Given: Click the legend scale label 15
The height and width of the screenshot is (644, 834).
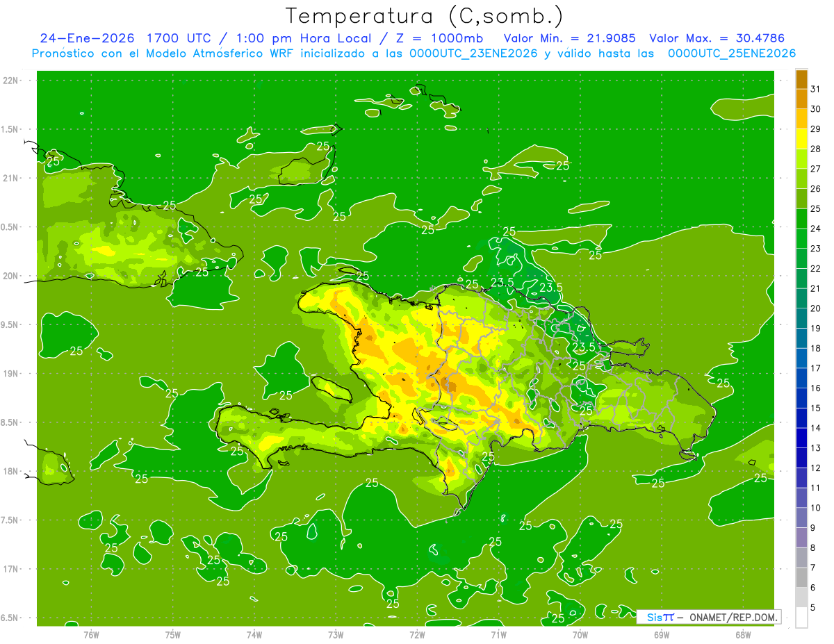Looking at the screenshot, I should [x=816, y=408].
